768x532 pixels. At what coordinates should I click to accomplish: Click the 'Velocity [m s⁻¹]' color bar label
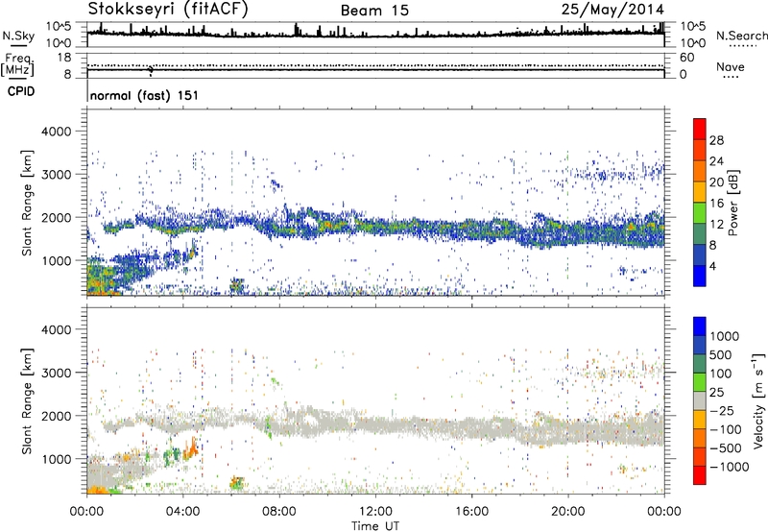(758, 401)
